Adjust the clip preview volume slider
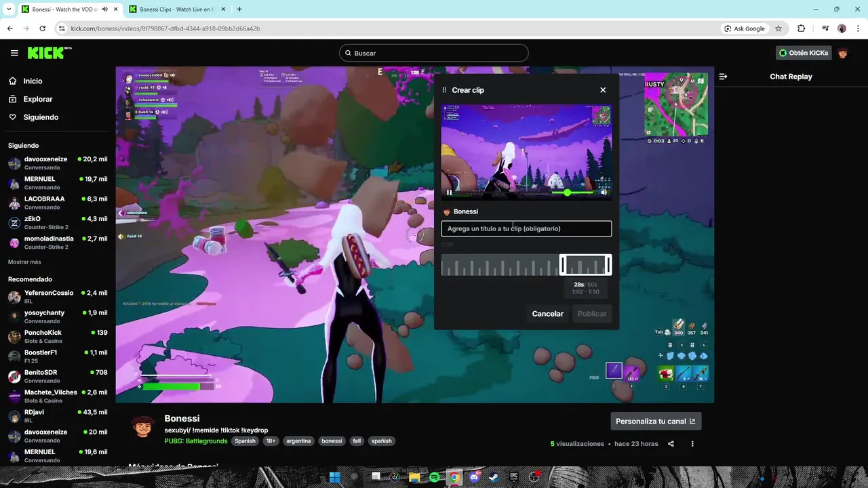The image size is (868, 488). [x=573, y=192]
